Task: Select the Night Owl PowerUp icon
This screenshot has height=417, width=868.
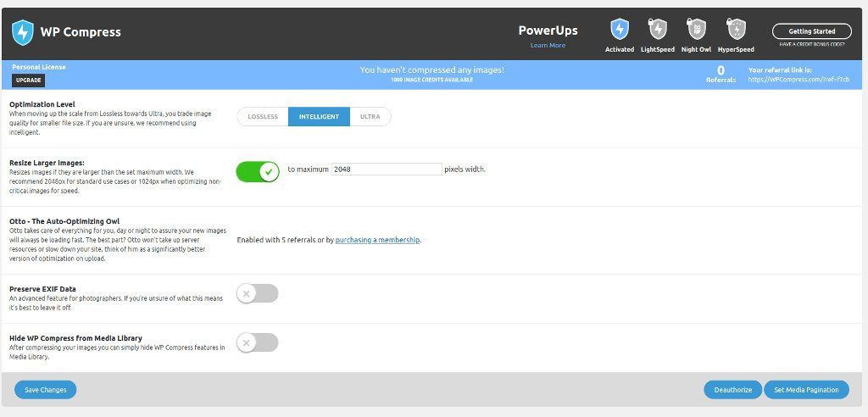Action: pos(696,29)
